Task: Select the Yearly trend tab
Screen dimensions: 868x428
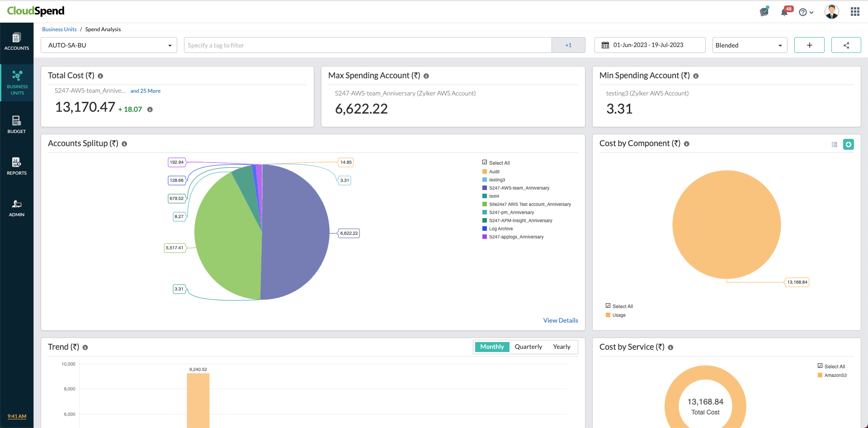Action: pos(561,347)
